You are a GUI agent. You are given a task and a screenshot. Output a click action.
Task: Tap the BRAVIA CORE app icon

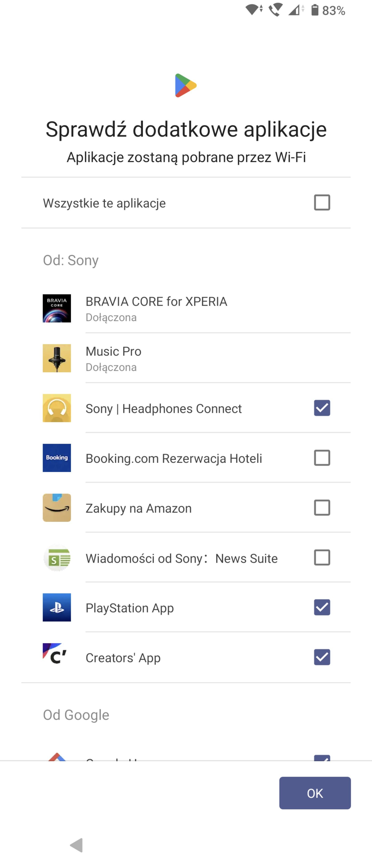coord(57,308)
